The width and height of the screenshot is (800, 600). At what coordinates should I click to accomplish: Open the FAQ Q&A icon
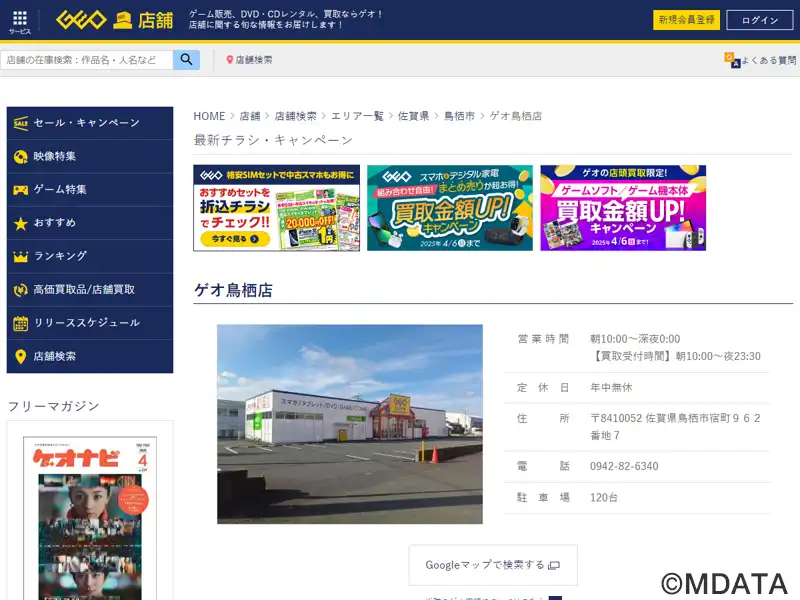coord(732,60)
